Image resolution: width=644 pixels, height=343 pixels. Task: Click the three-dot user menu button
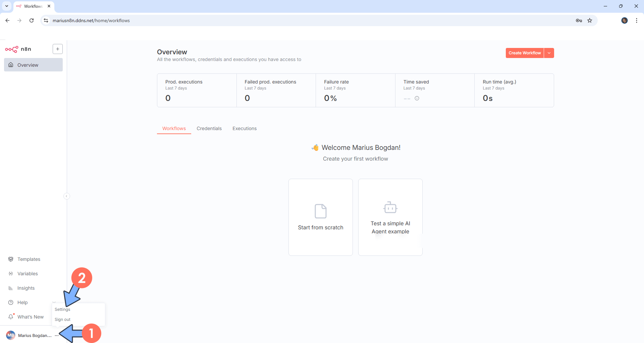click(56, 335)
